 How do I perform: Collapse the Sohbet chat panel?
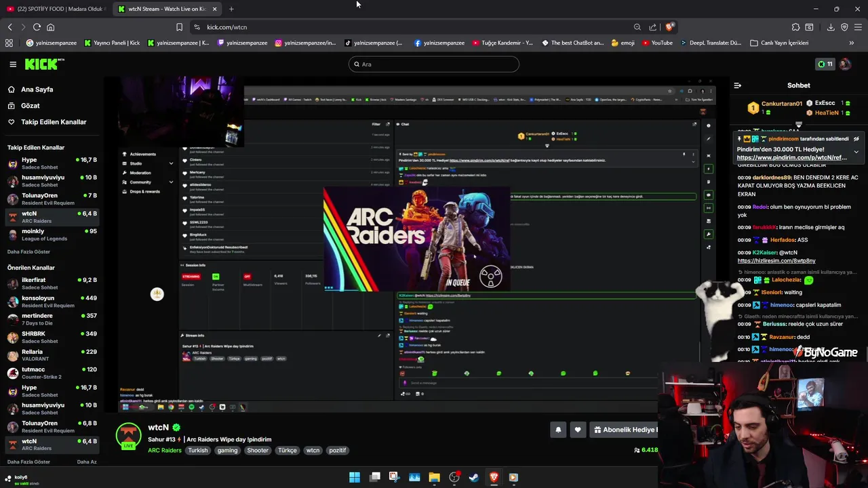click(738, 85)
